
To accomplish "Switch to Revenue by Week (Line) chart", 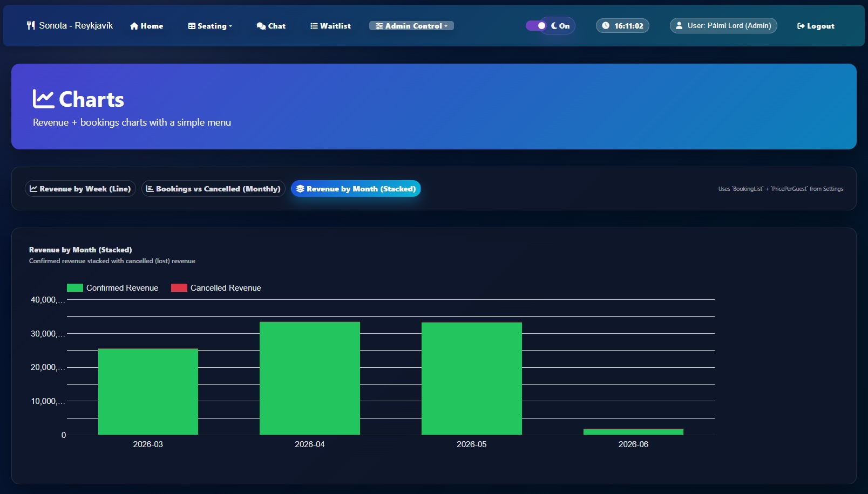I will point(80,189).
